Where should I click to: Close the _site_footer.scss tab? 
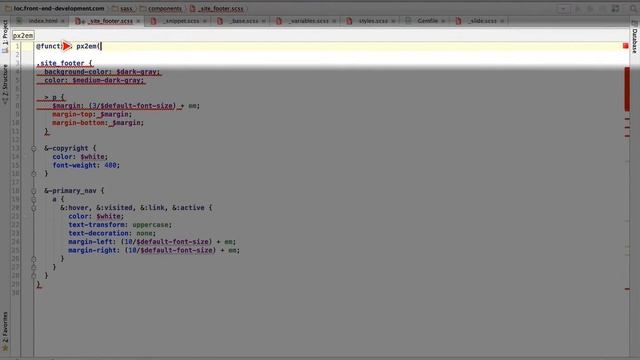138,21
